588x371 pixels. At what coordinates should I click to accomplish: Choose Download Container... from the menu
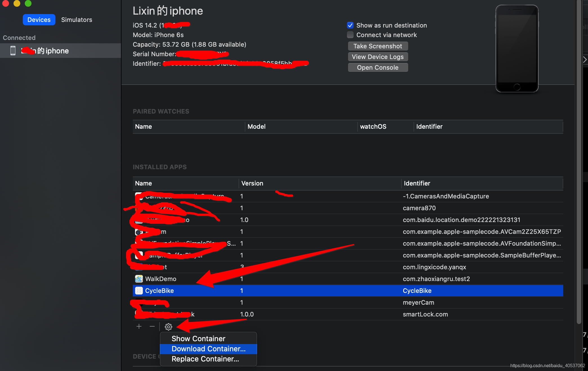click(208, 349)
